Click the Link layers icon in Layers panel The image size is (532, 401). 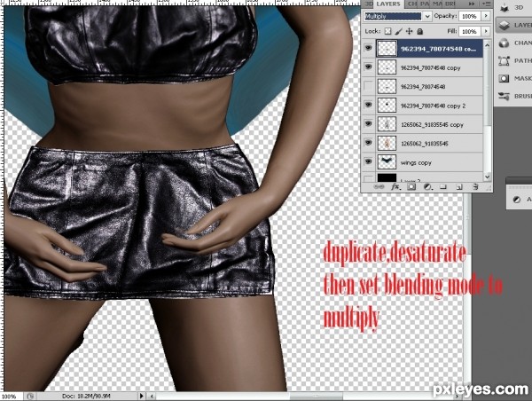click(x=379, y=186)
